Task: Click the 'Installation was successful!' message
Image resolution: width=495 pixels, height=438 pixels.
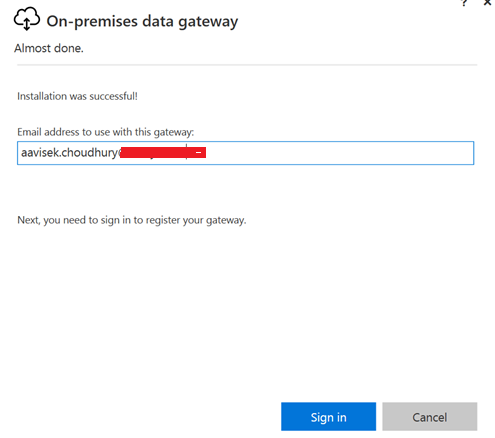Action: 77,96
